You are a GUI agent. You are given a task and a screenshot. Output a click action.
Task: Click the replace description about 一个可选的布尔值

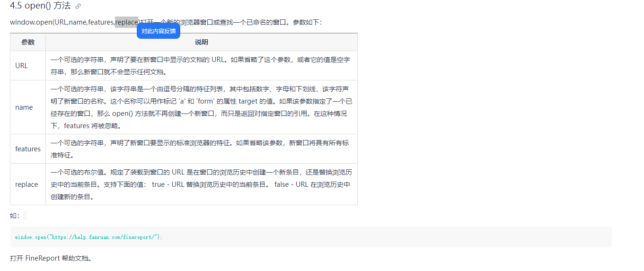click(x=202, y=184)
